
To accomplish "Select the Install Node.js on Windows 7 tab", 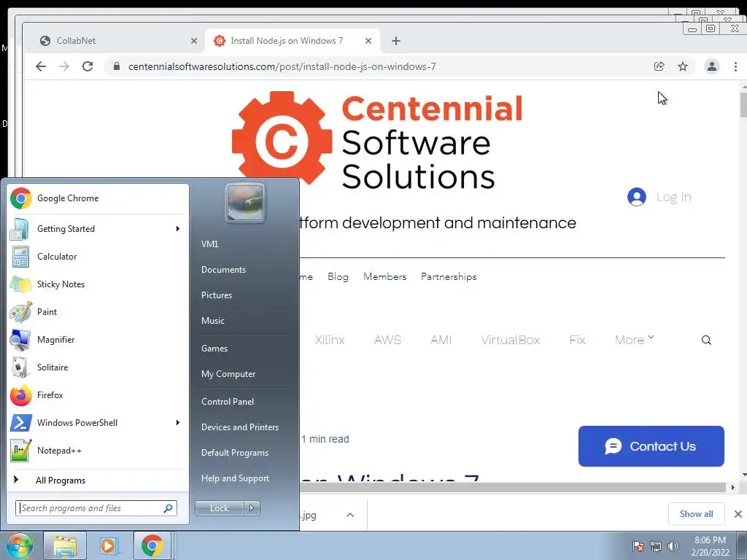I will (x=286, y=41).
